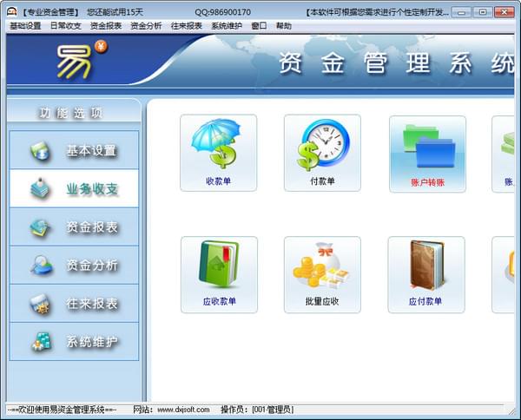Click the partially visible icon beside 账户转账
The width and height of the screenshot is (521, 420).
(504, 154)
